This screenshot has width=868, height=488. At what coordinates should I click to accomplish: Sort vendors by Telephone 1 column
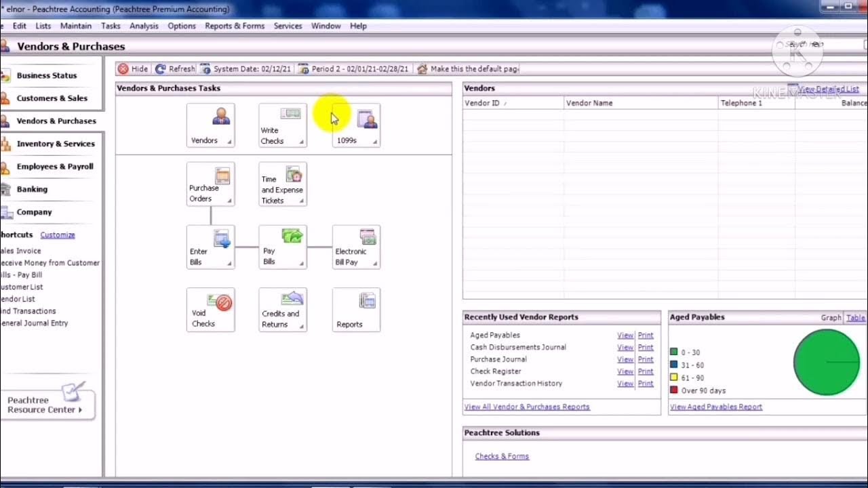point(756,103)
